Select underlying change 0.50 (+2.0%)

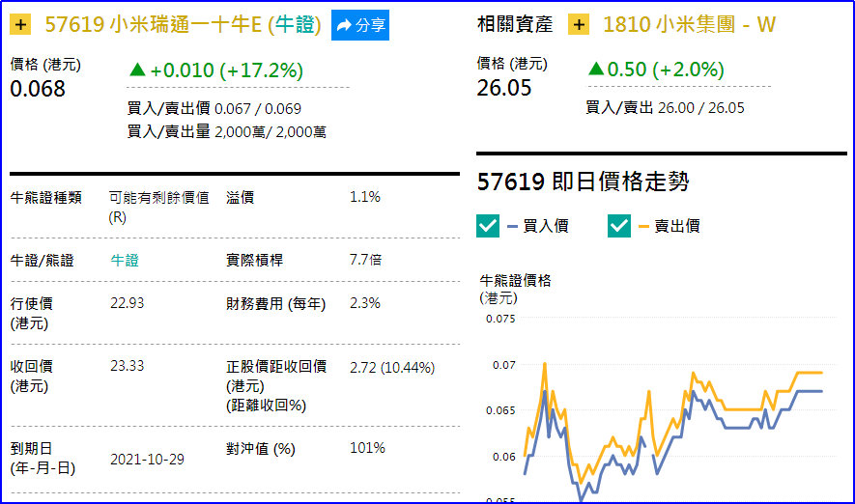click(x=666, y=70)
